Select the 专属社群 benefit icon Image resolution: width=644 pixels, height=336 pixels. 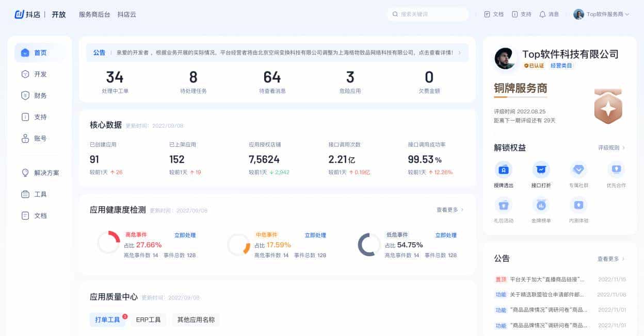point(578,170)
